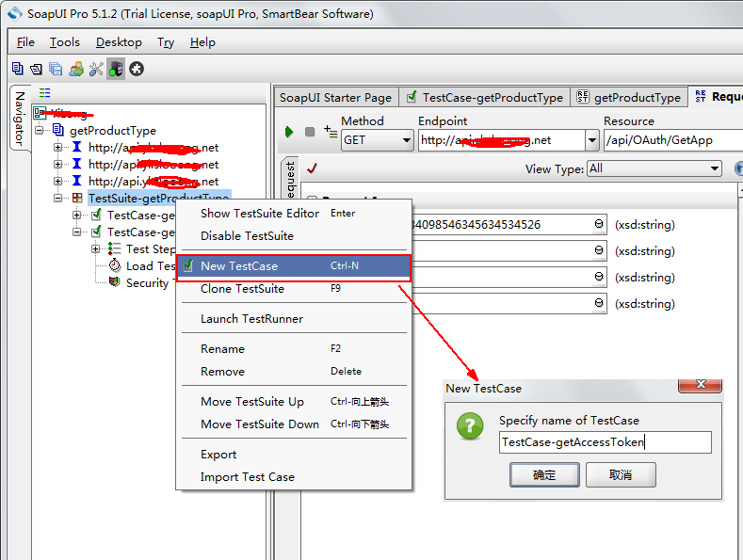Click the TestSuite-getProductType grid icon
Viewport: 743px width, 560px height.
point(77,198)
